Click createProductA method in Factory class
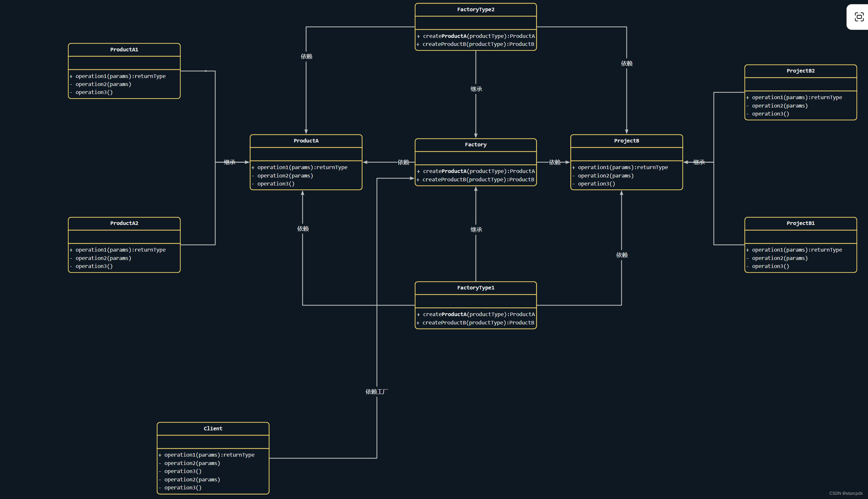Viewport: 868px width, 499px height. click(x=475, y=171)
